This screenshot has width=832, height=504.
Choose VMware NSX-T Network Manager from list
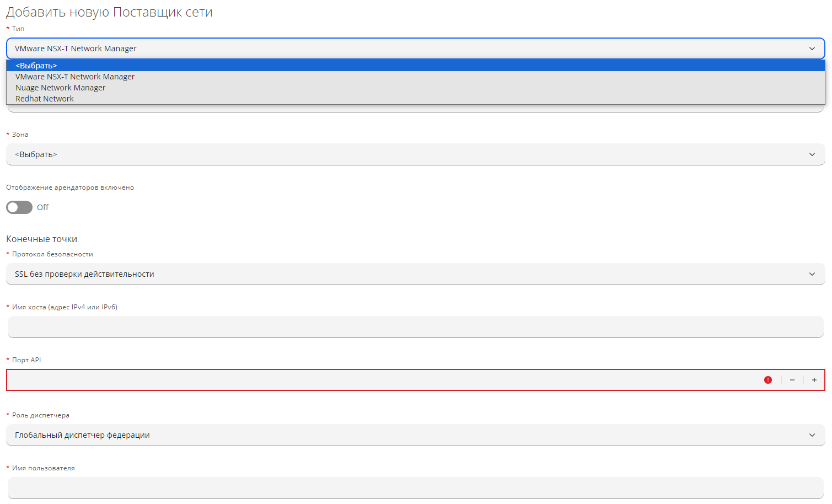click(75, 77)
